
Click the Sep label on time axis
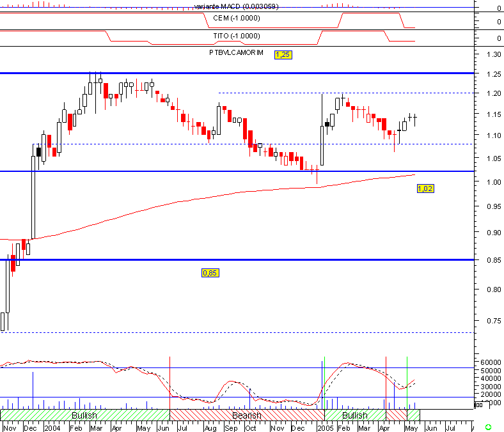pos(231,428)
